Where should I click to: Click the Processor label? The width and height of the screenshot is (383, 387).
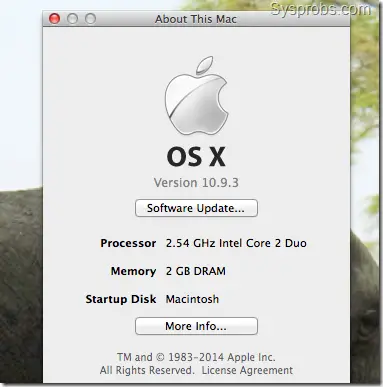128,243
